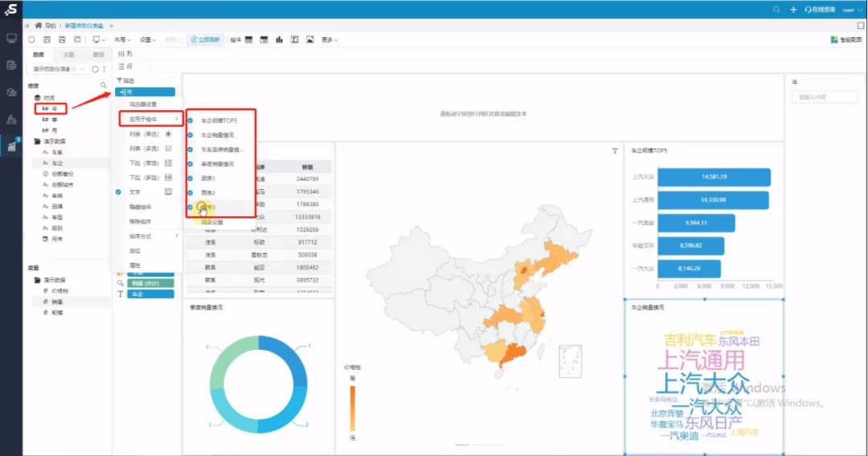This screenshot has width=868, height=456.
Task: Uncheck 图表1 in component list
Action: coord(190,179)
